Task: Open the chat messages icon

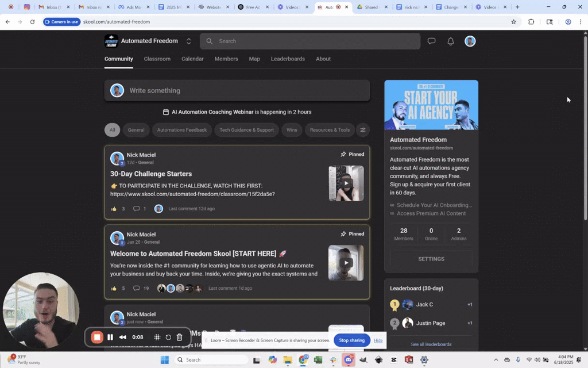Action: click(431, 41)
